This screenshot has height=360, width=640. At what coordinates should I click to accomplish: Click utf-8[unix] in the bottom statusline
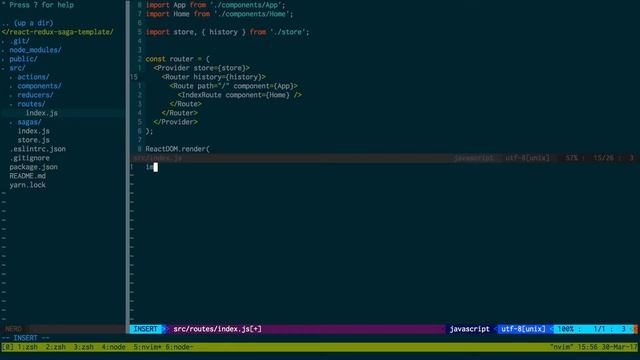point(523,329)
